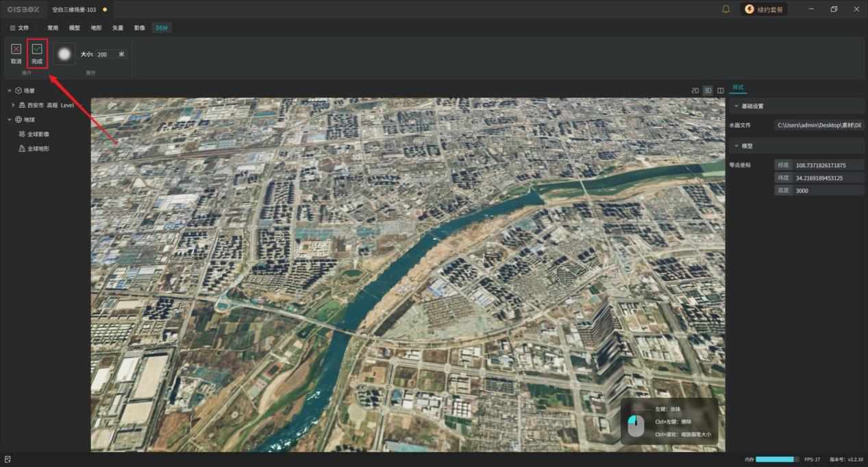Viewport: 868px width, 467px height.
Task: Click the 续约套餐 renew plan button
Action: [764, 10]
